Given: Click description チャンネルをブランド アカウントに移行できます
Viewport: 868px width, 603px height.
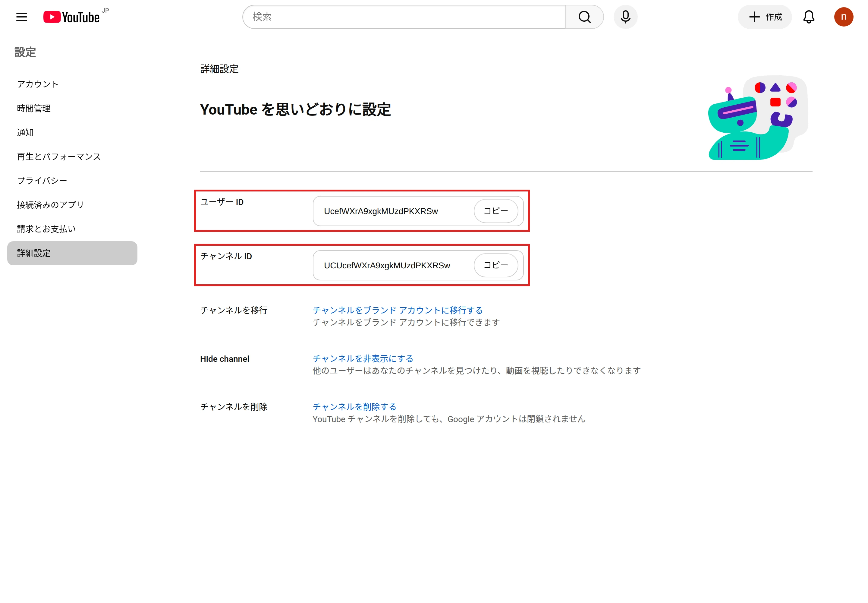Looking at the screenshot, I should click(406, 322).
